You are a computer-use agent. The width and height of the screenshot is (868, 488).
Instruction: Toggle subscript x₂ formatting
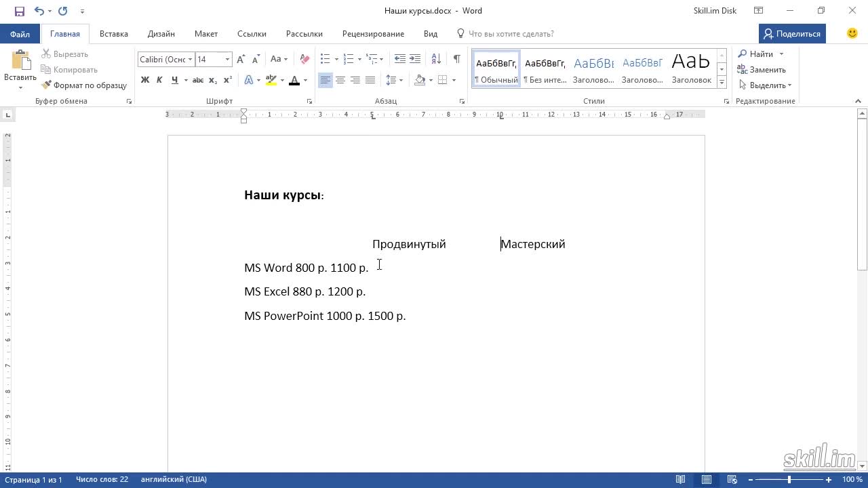point(213,80)
